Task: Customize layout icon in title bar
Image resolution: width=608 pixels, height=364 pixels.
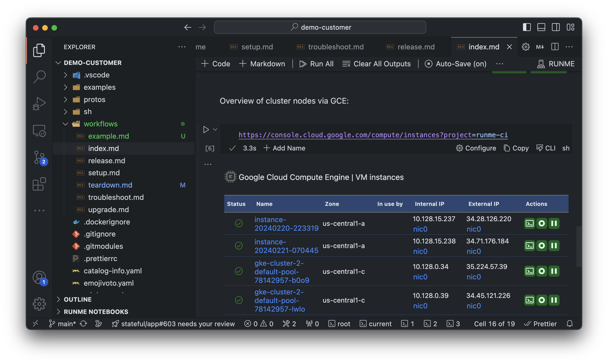Action: (570, 27)
